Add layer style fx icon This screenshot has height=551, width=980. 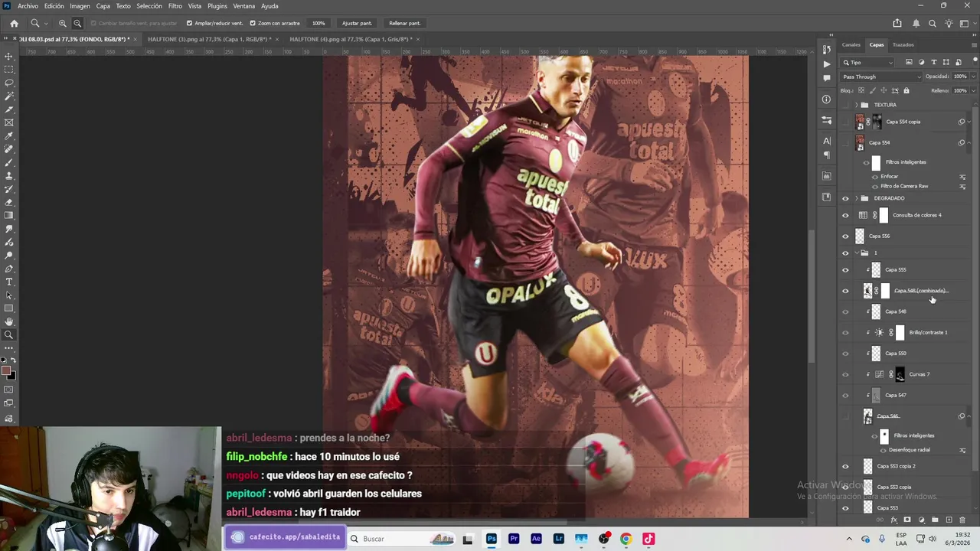[893, 520]
